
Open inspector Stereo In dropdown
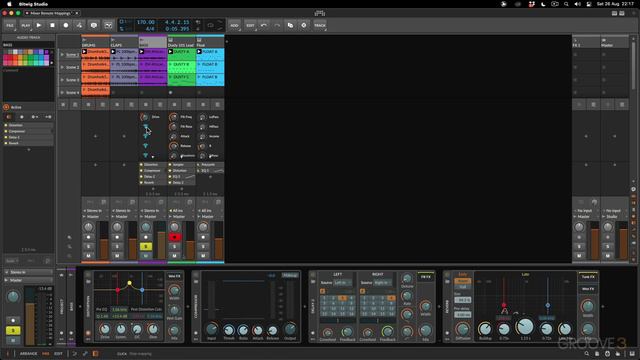coord(29,272)
